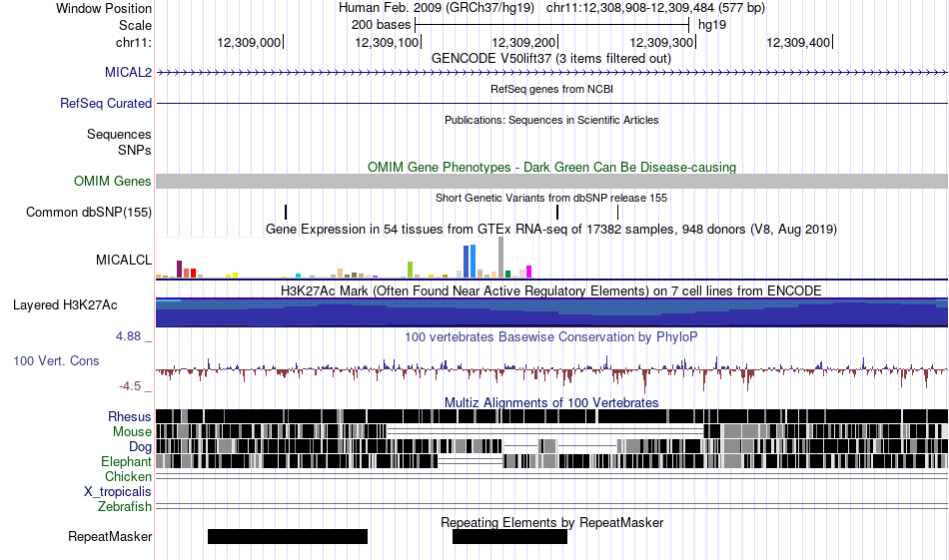The image size is (949, 560).
Task: Click the Window Position label
Action: coord(104,8)
